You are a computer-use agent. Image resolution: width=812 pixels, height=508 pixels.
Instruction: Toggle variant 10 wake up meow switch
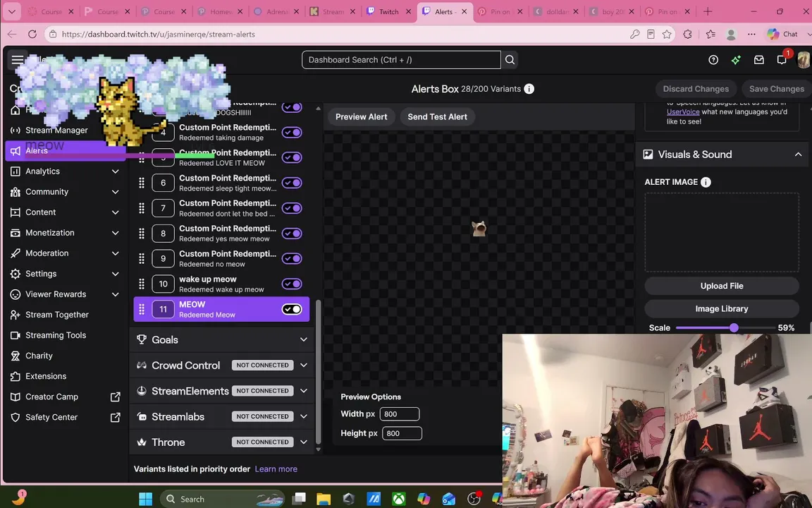[292, 284]
